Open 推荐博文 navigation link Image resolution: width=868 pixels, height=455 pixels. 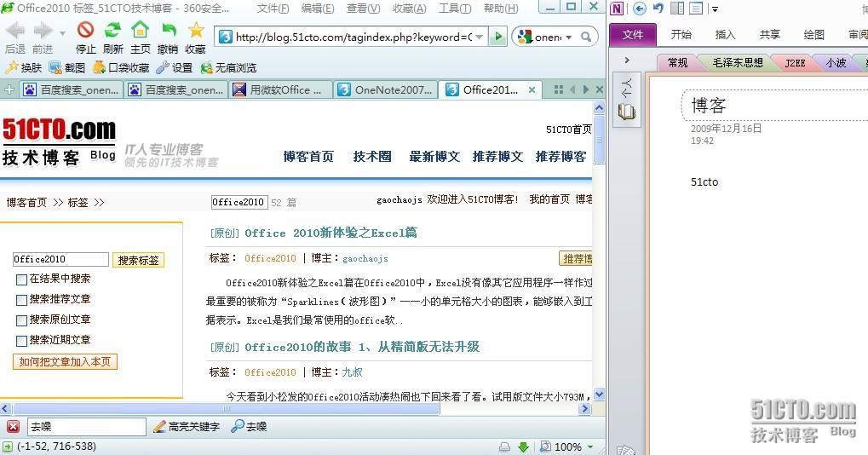[497, 157]
